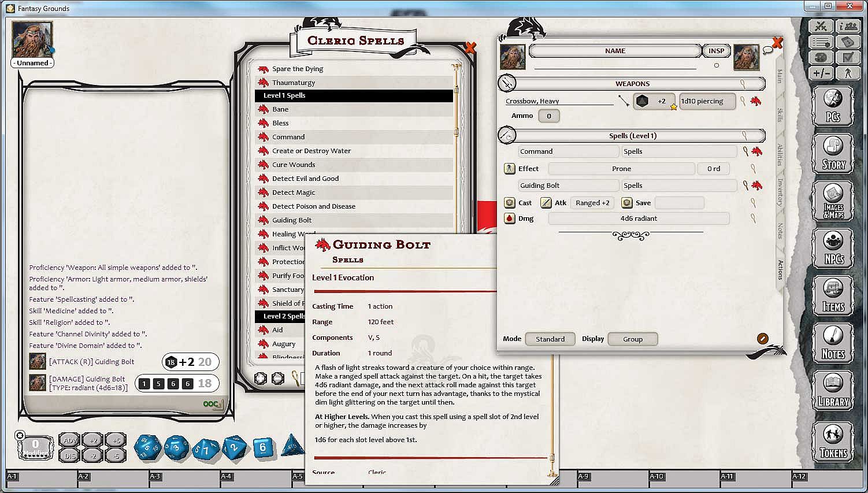Open the PCs sidebar button
Viewport: 868px width, 493px height.
(x=833, y=105)
